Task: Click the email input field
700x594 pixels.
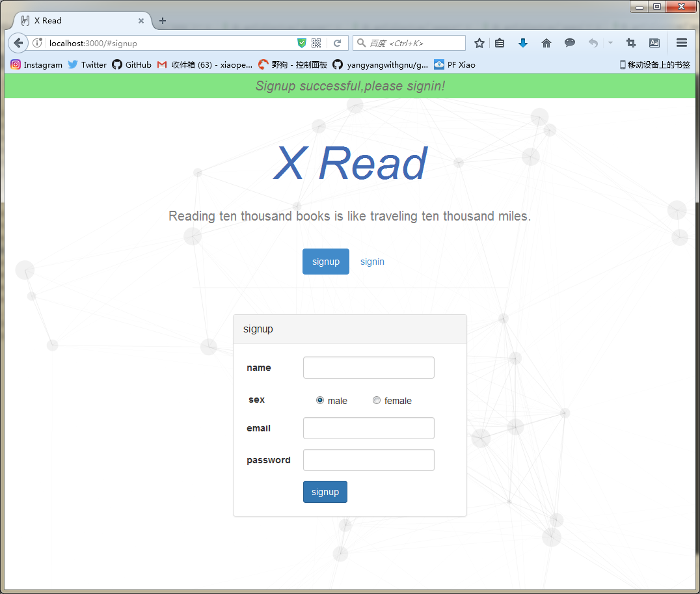Action: coord(369,428)
